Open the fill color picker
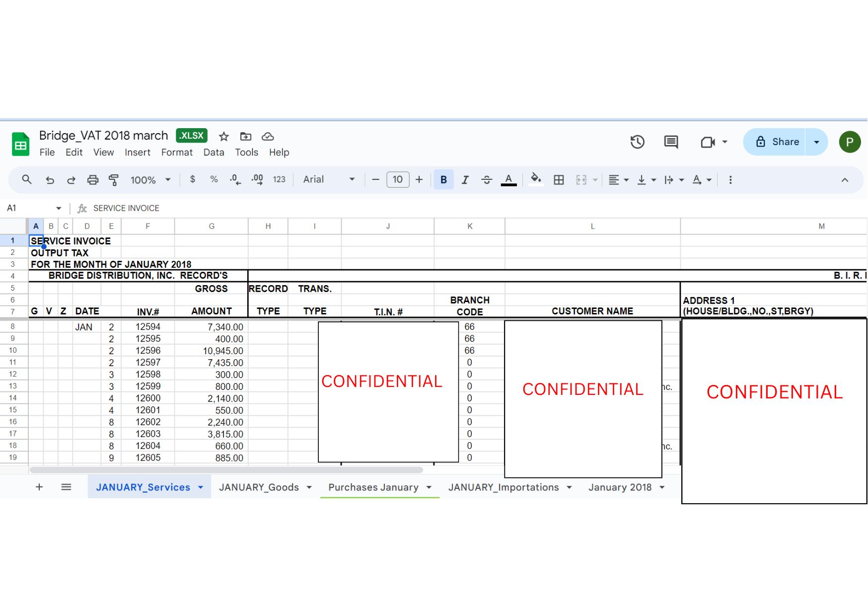The width and height of the screenshot is (868, 616). [536, 179]
